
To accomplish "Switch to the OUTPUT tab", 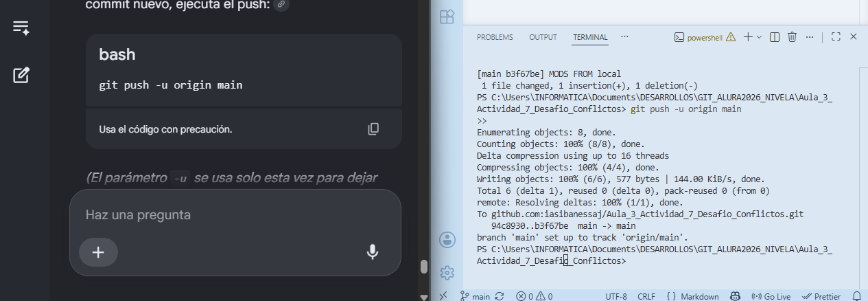I will (x=543, y=37).
